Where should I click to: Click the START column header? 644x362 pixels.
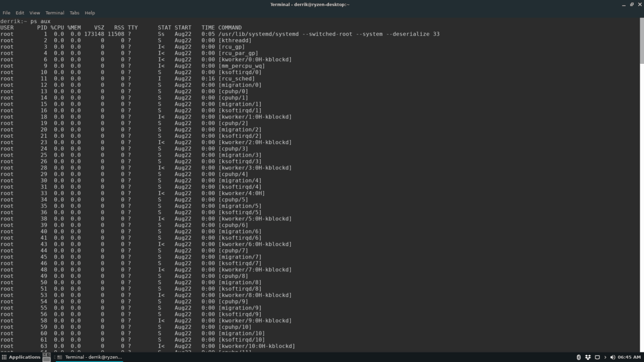pyautogui.click(x=182, y=27)
